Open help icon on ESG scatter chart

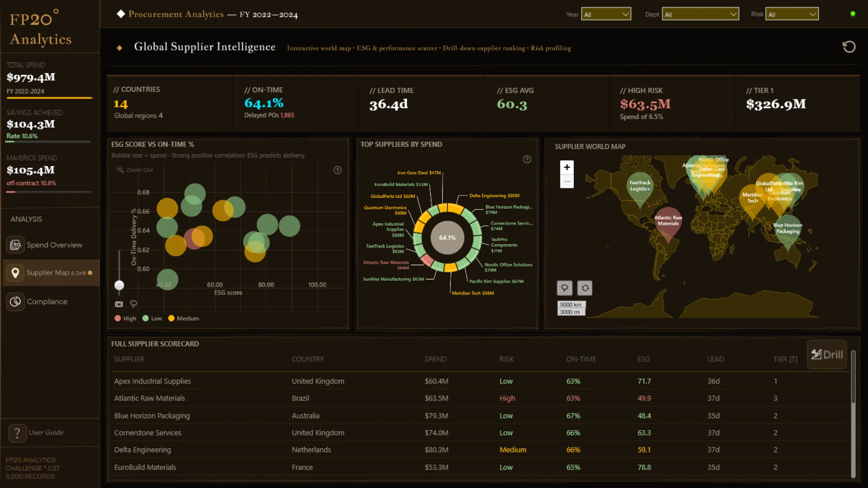[x=337, y=170]
